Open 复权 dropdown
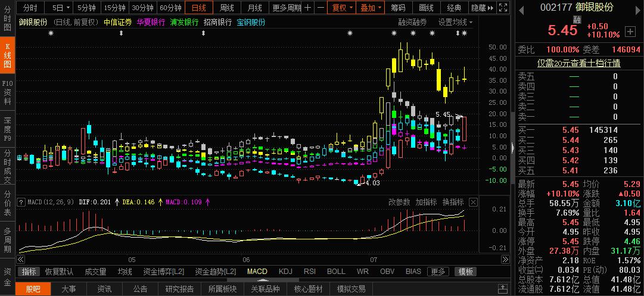The height and width of the screenshot is (296, 644). coord(342,7)
